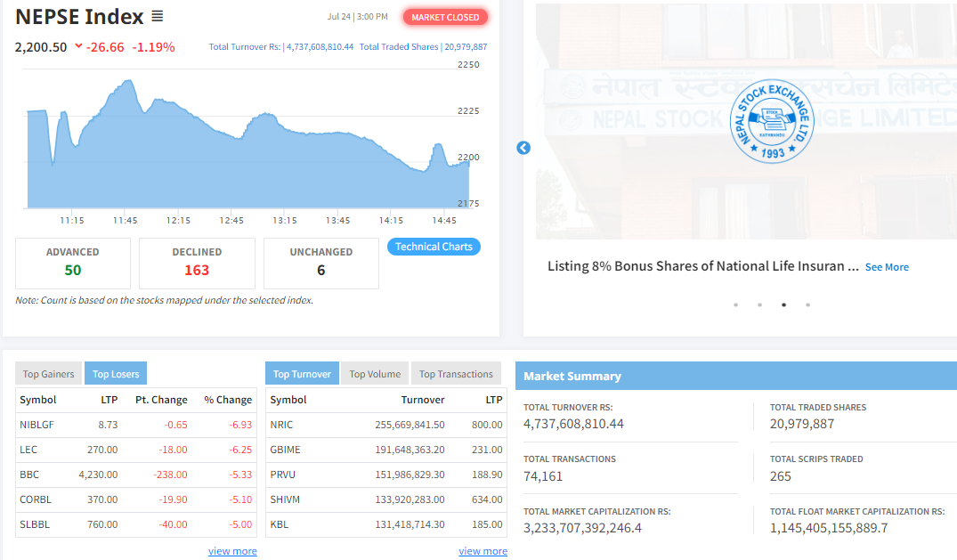Image resolution: width=957 pixels, height=560 pixels.
Task: Click the ADVANCED 50 box
Action: point(73,264)
